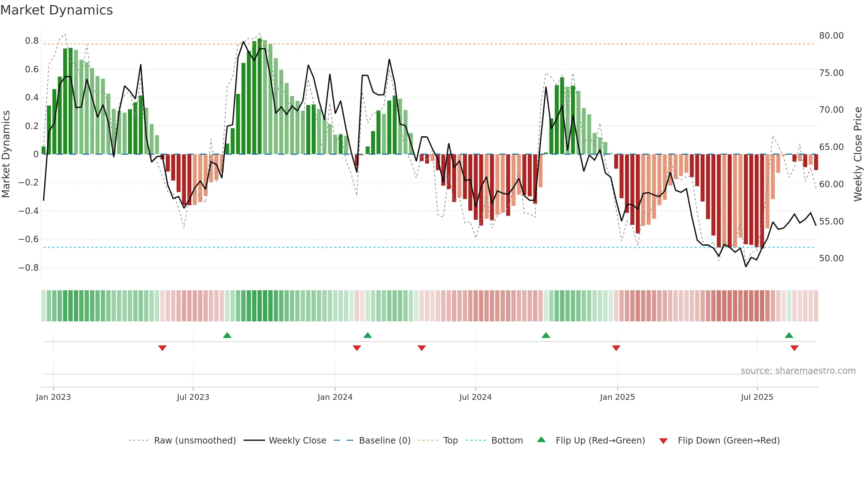
Task: Click the 50.00 right axis price label
Action: pos(831,258)
